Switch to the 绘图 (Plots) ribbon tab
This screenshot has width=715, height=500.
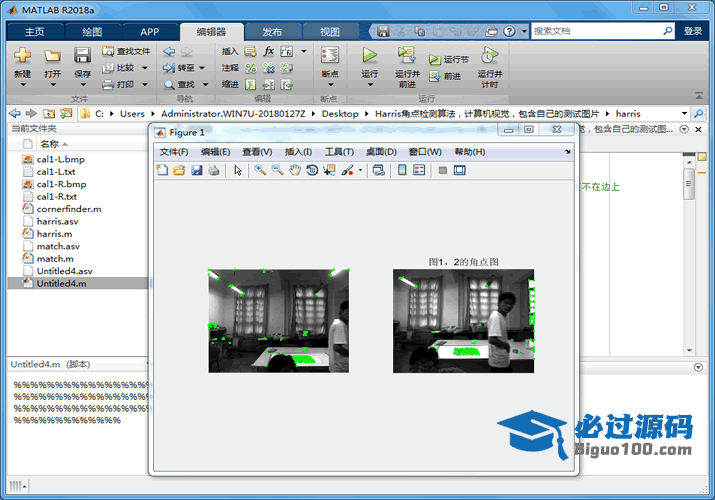[92, 31]
